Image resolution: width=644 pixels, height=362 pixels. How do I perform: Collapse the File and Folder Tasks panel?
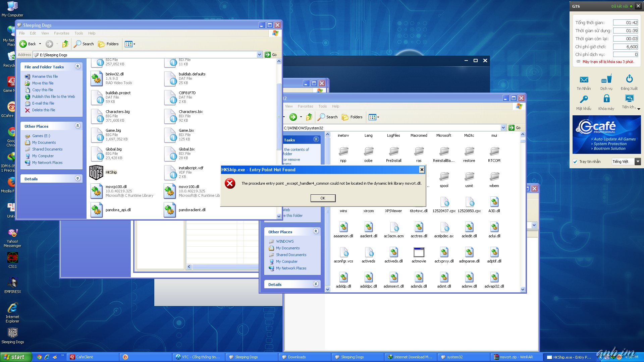point(77,66)
